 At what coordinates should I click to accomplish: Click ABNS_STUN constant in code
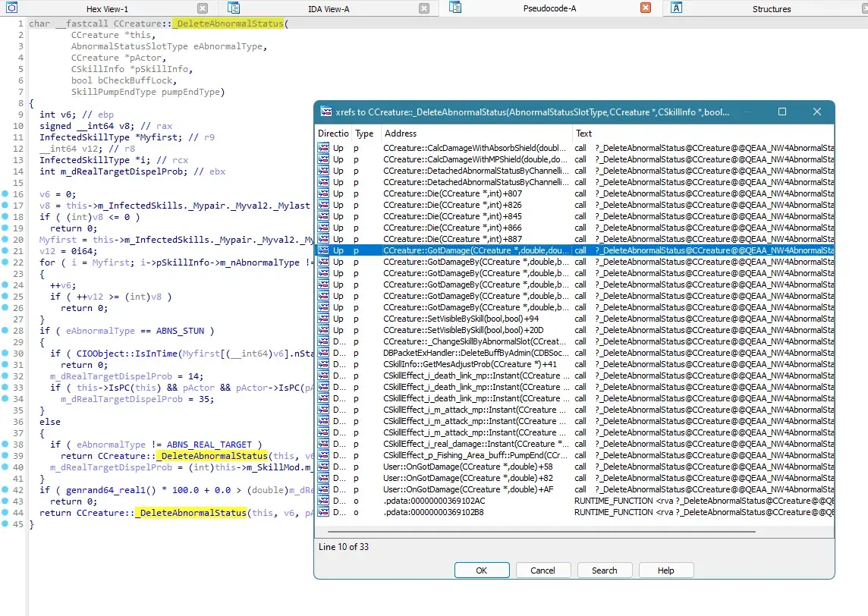click(x=180, y=331)
